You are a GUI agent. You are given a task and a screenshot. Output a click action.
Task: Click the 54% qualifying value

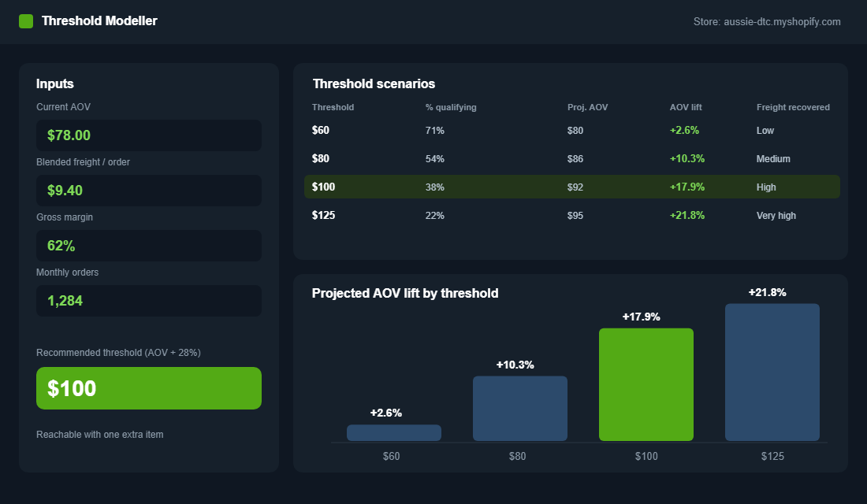coord(434,158)
